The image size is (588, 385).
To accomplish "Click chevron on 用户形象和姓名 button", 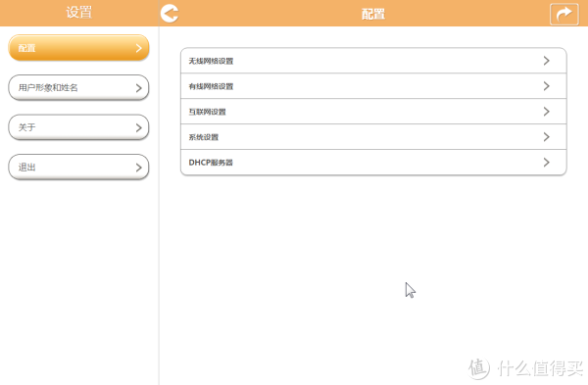I will tap(139, 88).
